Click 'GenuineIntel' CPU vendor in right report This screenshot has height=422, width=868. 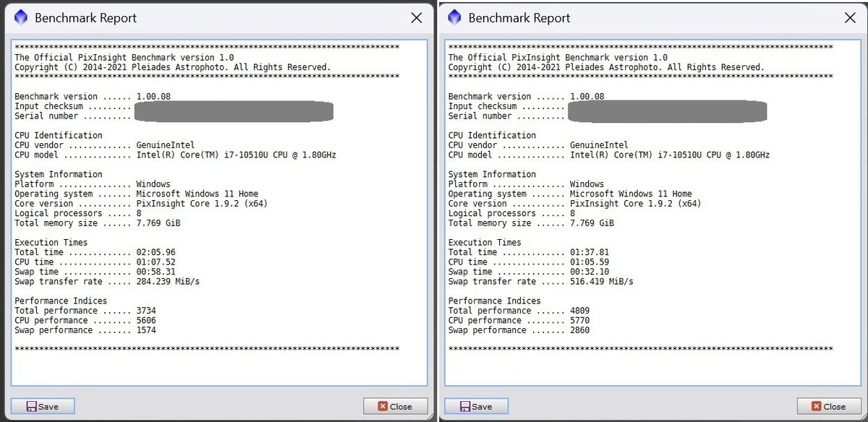pyautogui.click(x=599, y=145)
